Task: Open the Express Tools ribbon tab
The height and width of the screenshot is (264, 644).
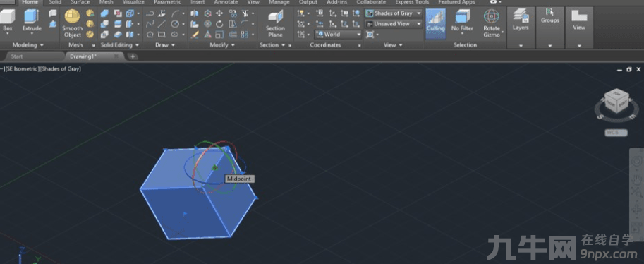Action: (x=412, y=2)
